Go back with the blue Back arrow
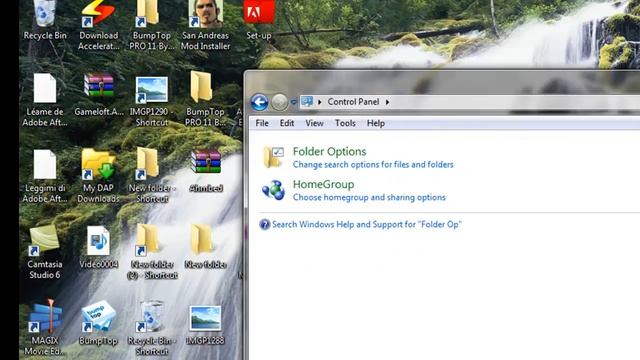The height and width of the screenshot is (360, 640). tap(259, 102)
